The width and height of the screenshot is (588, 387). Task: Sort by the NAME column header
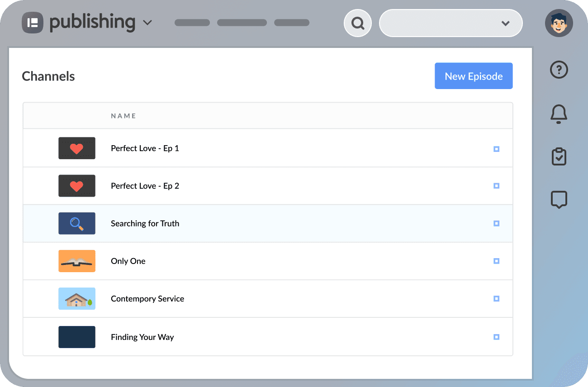click(123, 116)
